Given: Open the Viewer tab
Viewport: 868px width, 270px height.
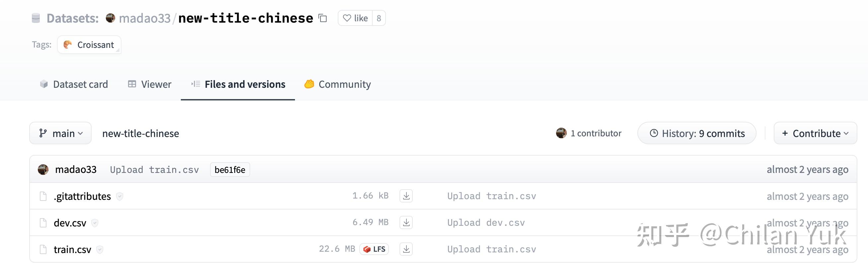Looking at the screenshot, I should pos(150,84).
